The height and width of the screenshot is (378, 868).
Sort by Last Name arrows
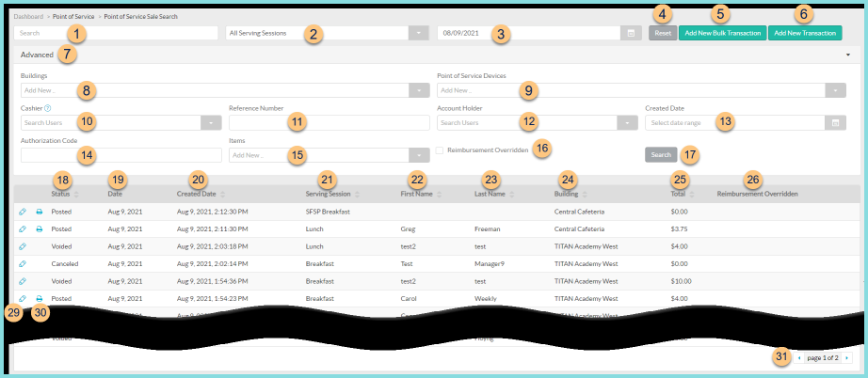point(511,195)
